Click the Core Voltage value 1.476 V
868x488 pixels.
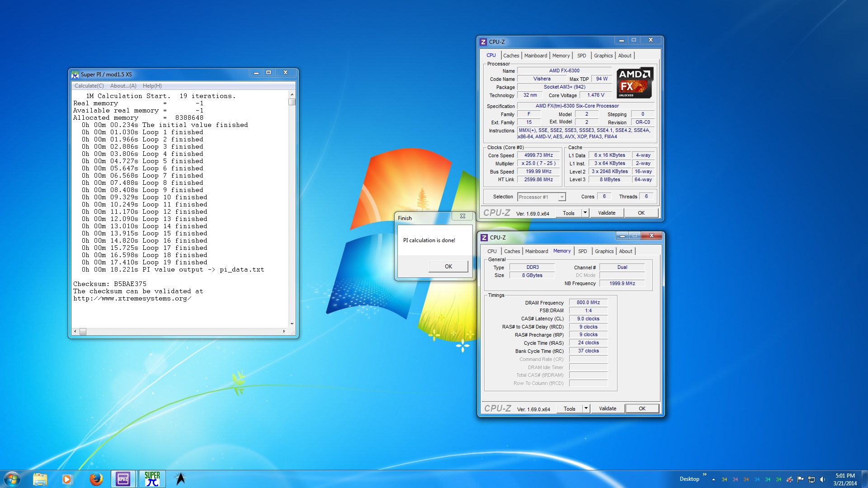click(x=595, y=95)
